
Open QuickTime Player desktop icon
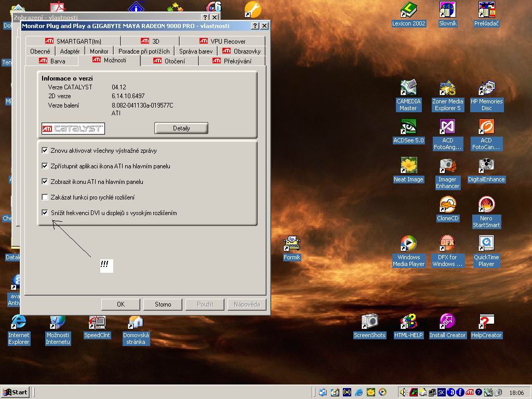point(486,244)
